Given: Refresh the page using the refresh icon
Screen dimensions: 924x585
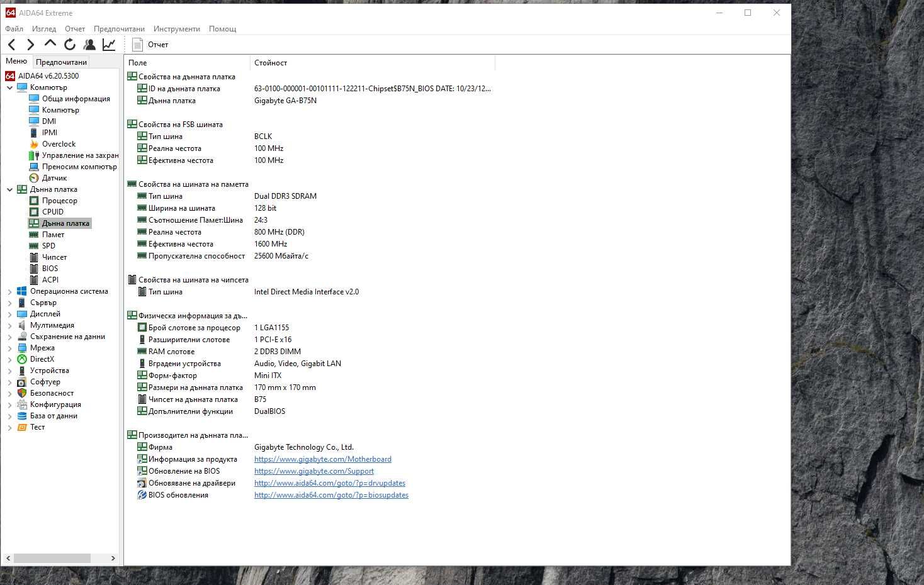Looking at the screenshot, I should coord(69,45).
